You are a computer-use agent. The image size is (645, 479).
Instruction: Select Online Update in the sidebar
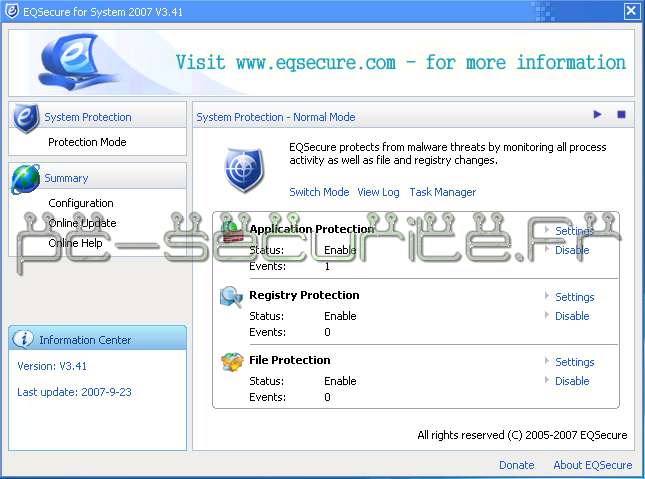[82, 223]
